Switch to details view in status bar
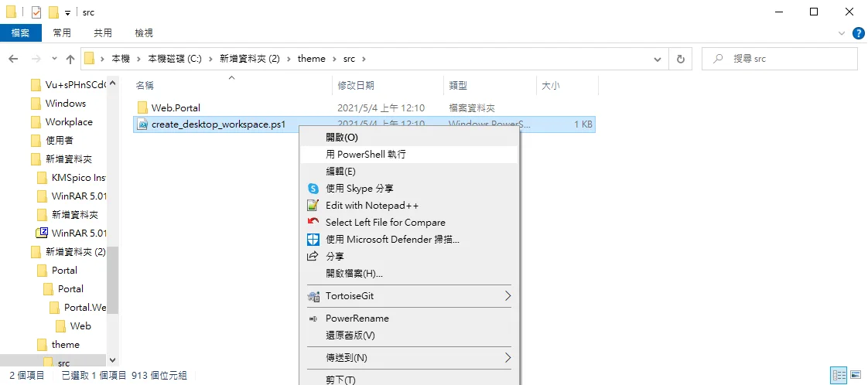Screen dimensions: 868x385 839,375
